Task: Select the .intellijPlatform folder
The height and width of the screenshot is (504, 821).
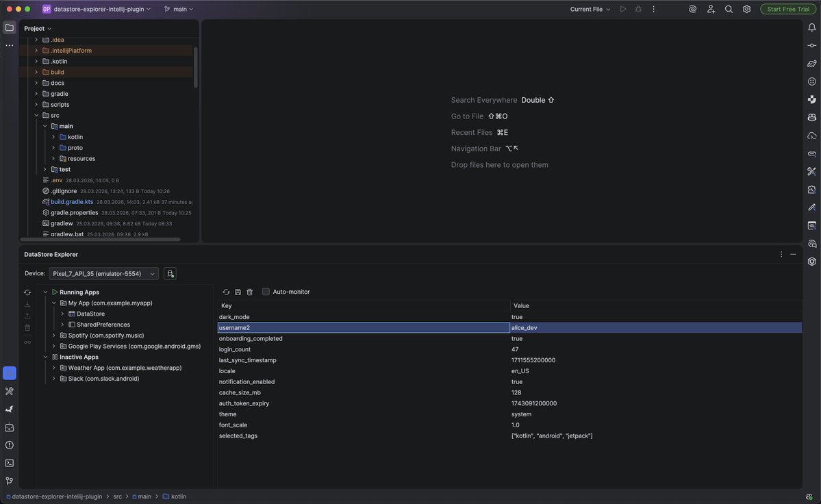Action: [x=71, y=51]
